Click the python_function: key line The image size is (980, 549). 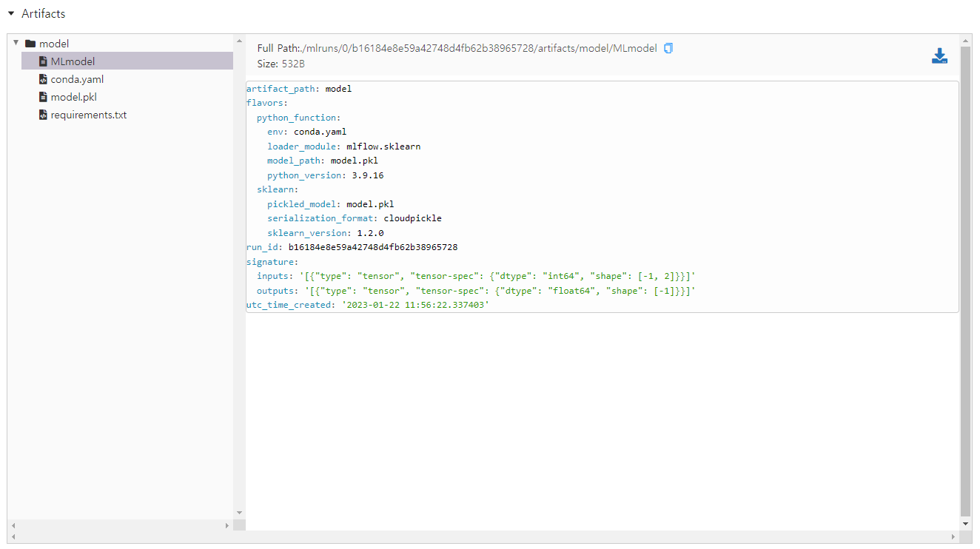point(299,118)
